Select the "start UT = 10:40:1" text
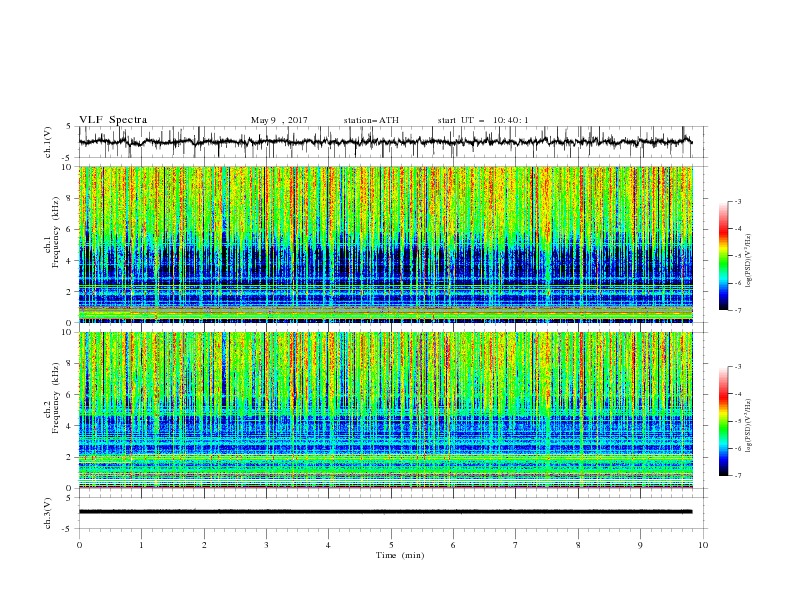The width and height of the screenshot is (792, 612). pos(483,120)
